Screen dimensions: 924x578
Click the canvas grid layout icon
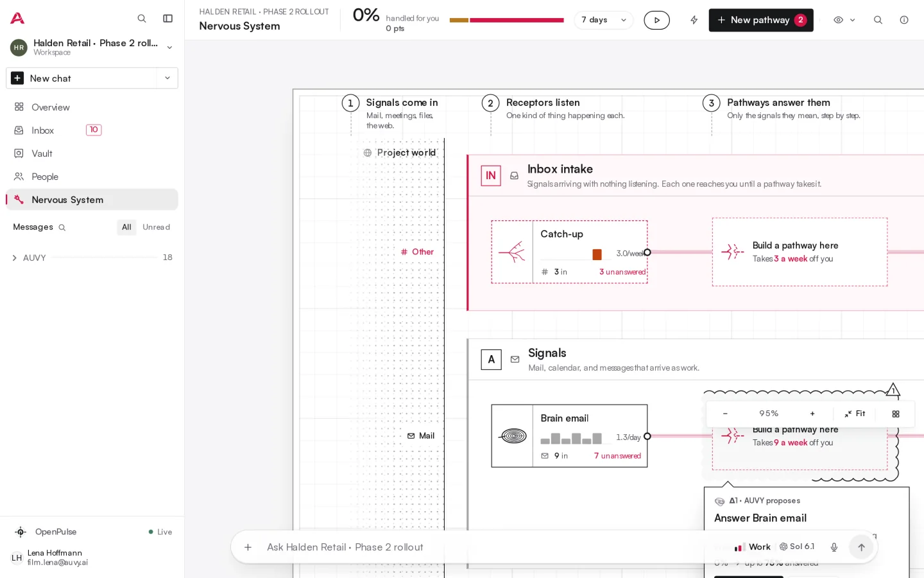tap(896, 414)
